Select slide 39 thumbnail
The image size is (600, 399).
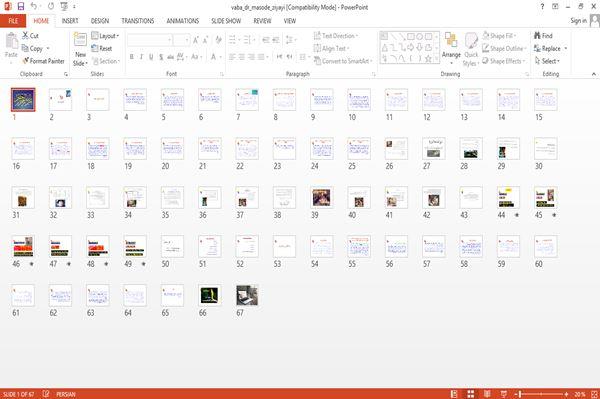click(321, 197)
